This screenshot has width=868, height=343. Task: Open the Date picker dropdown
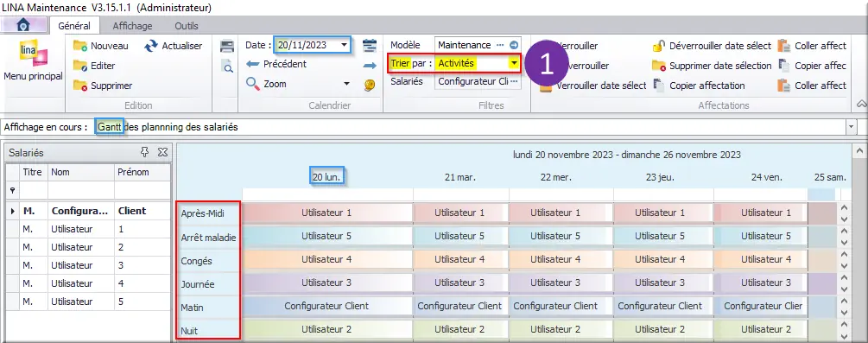[345, 45]
